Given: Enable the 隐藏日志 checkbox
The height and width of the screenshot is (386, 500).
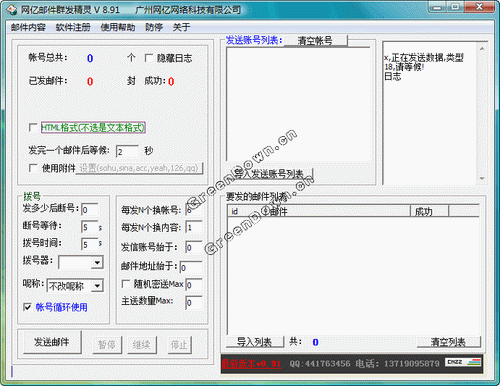Looking at the screenshot, I should click(149, 58).
